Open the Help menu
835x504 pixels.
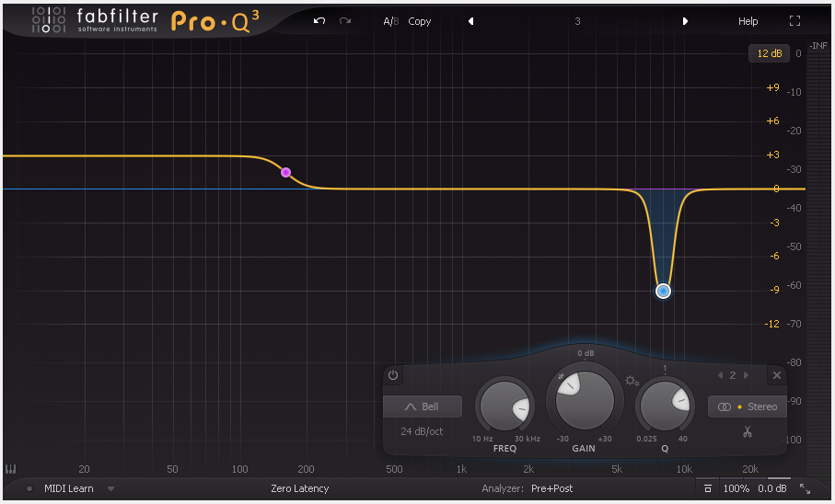(748, 21)
